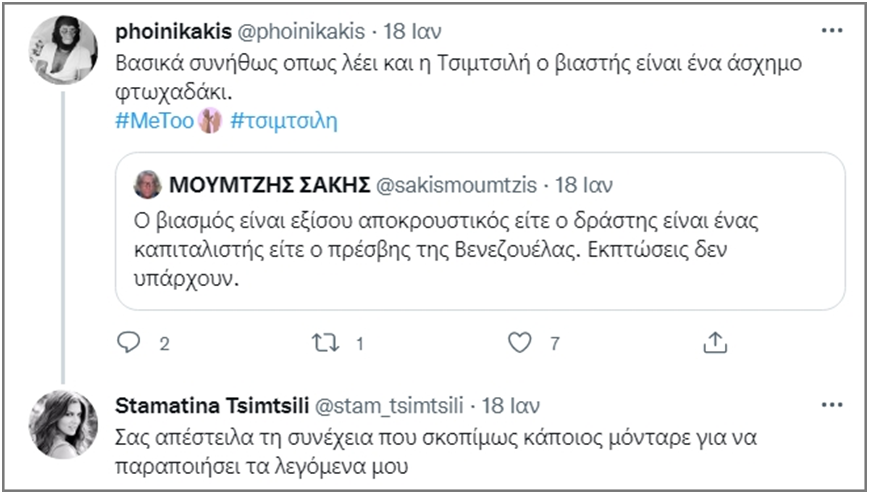Click the @stam_tsimtsili handle
Screen dimensions: 869x494
pyautogui.click(x=392, y=406)
